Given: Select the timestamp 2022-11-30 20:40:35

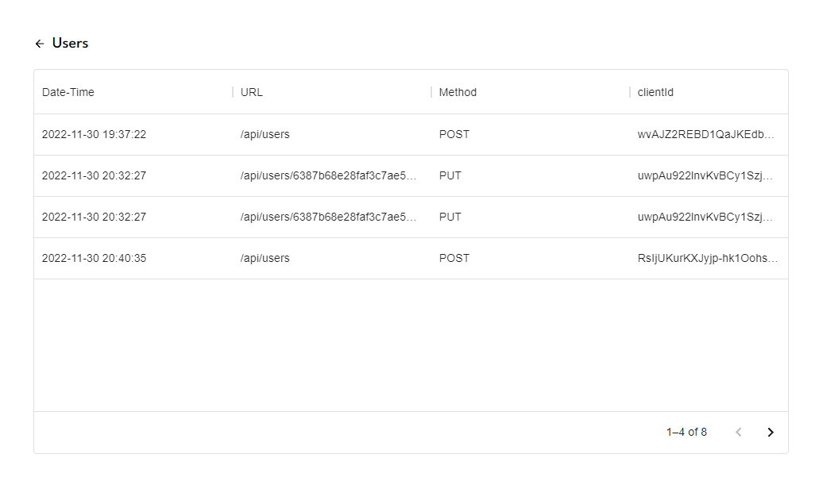Looking at the screenshot, I should [x=95, y=258].
